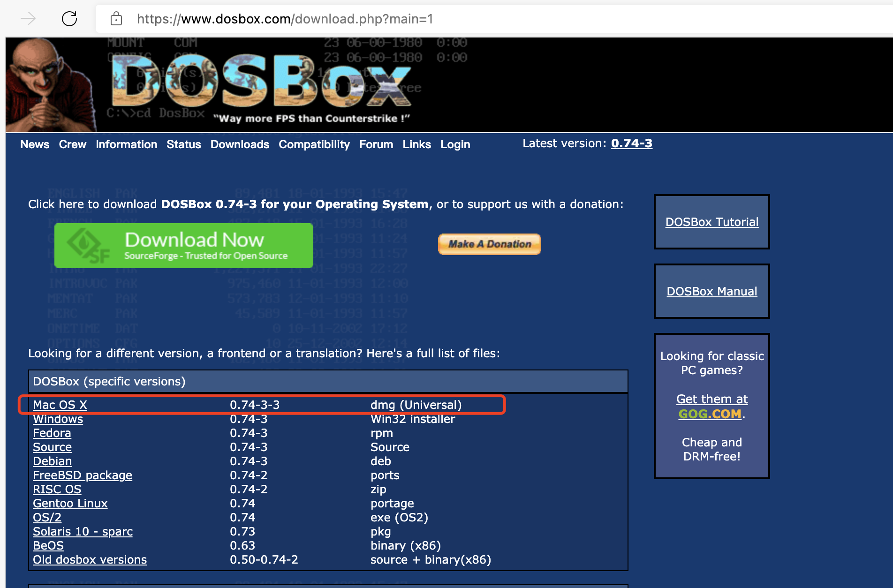Open the Links menu item
Image resolution: width=893 pixels, height=588 pixels.
tap(416, 144)
